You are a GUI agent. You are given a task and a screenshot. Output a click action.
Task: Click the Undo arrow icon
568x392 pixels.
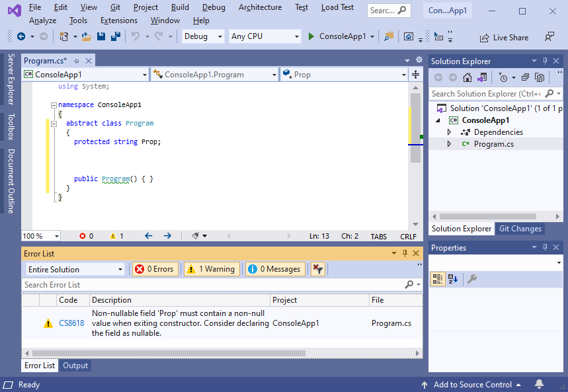(136, 36)
